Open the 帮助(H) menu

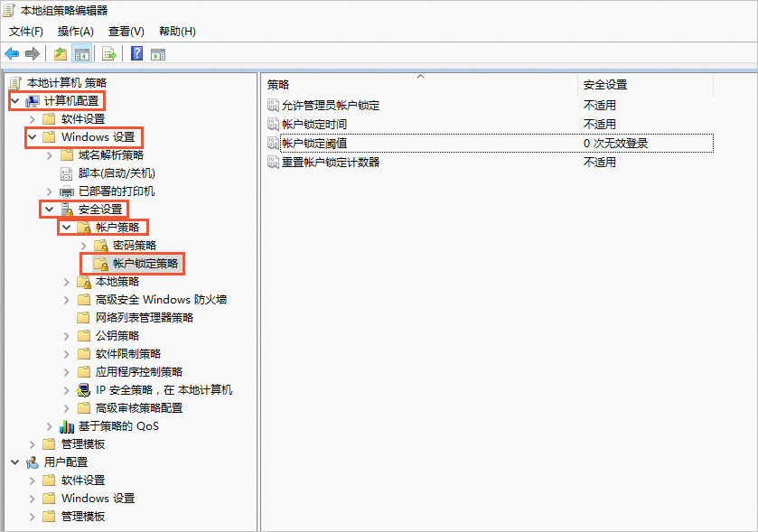pyautogui.click(x=177, y=32)
